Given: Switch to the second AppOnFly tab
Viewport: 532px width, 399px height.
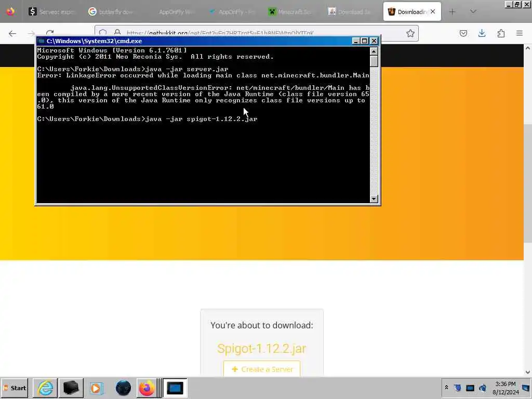Looking at the screenshot, I should point(231,12).
